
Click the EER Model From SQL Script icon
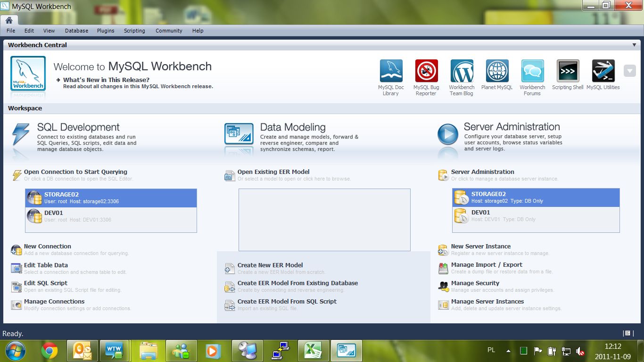230,305
